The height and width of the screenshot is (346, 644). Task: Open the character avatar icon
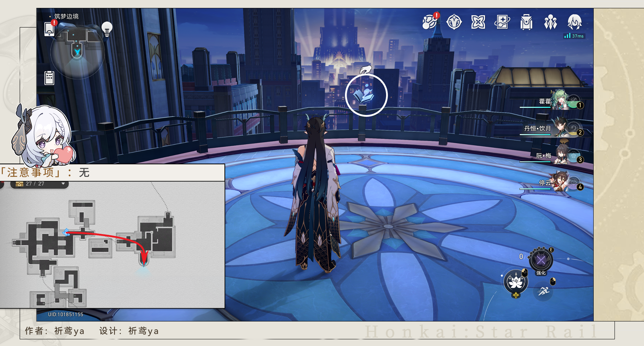point(575,22)
